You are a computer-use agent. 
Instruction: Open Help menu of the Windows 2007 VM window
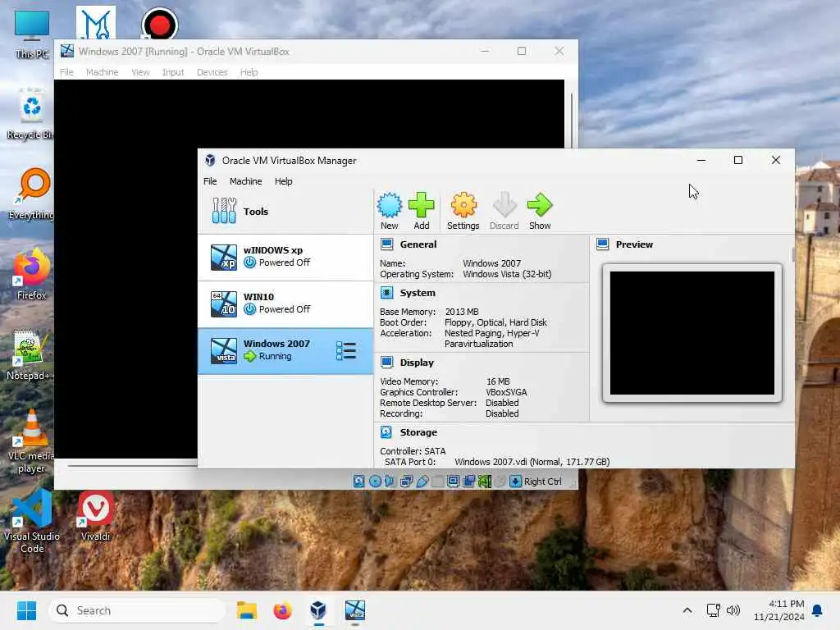point(249,72)
